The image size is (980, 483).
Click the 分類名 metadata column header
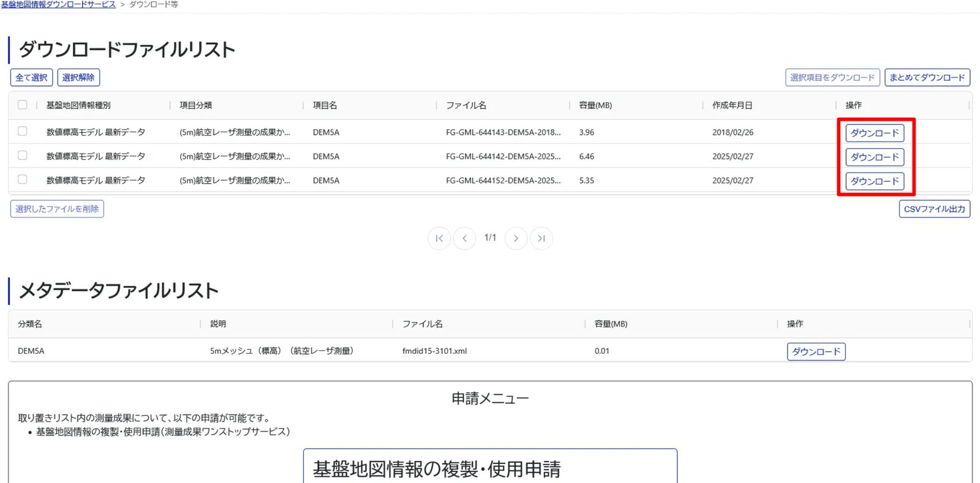tap(30, 324)
